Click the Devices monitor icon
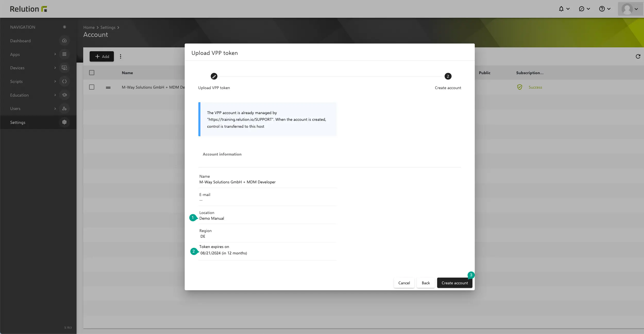Viewport: 644px width, 334px height. pyautogui.click(x=64, y=68)
